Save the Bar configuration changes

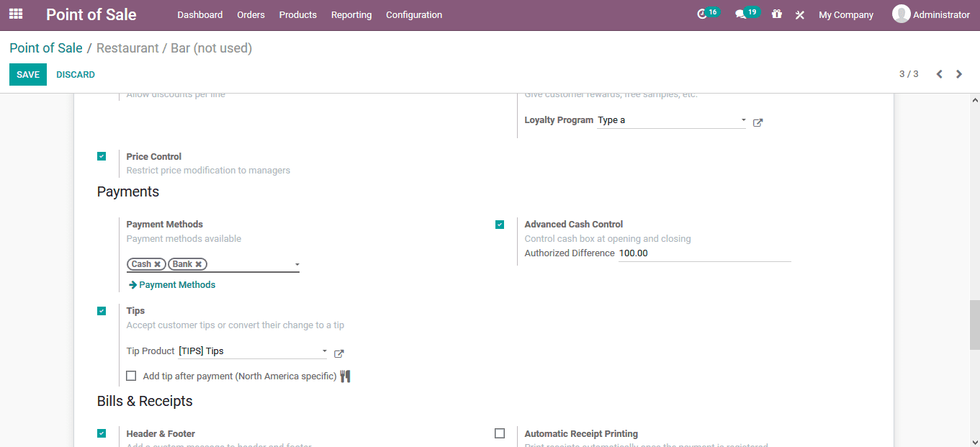pos(27,74)
